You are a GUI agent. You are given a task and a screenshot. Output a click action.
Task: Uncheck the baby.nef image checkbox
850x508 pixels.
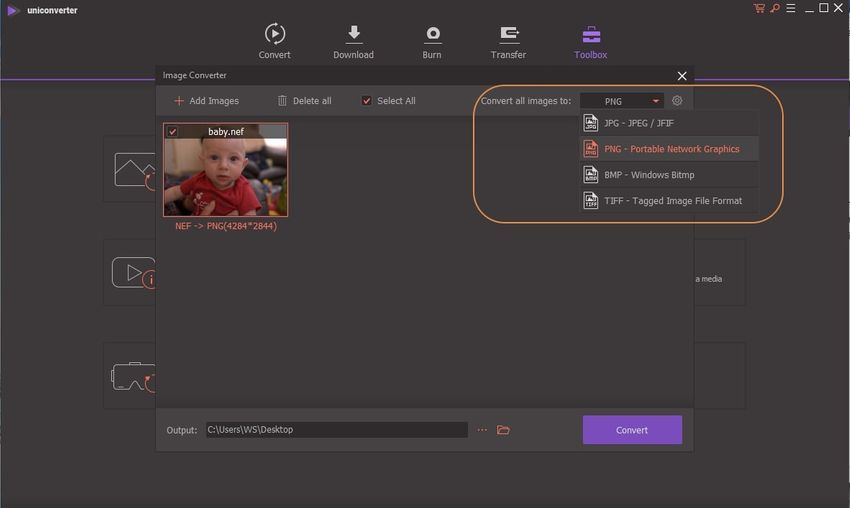172,131
